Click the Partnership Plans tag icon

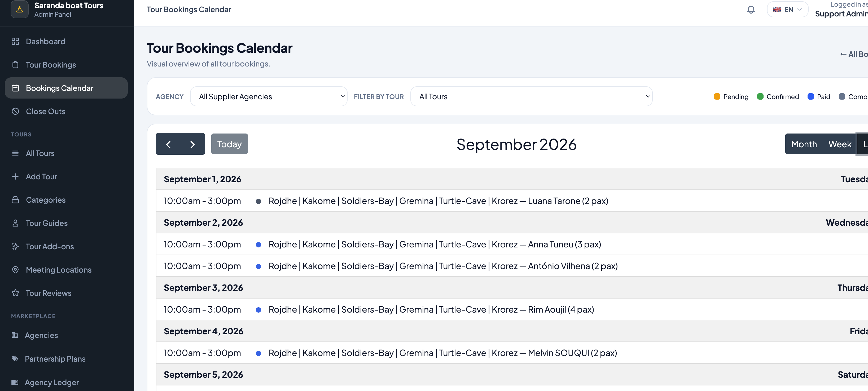click(15, 358)
